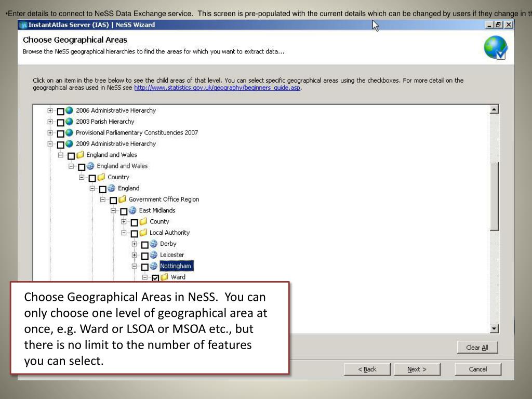Expand 2006 Administrative Hierarchy node

[x=50, y=111]
